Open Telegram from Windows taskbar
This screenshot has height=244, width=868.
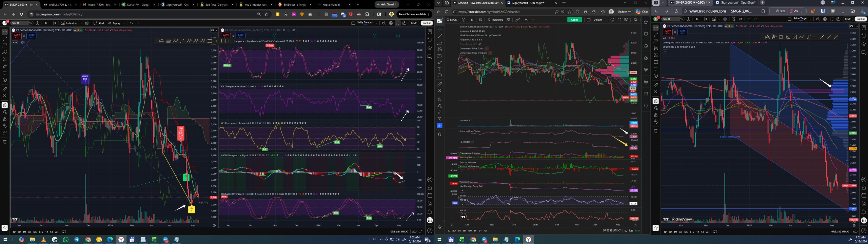coord(77,240)
